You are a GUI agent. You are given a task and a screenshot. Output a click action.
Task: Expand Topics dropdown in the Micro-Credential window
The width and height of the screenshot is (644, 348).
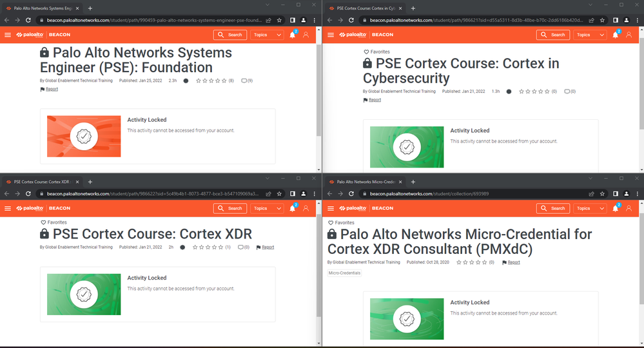[x=590, y=208]
